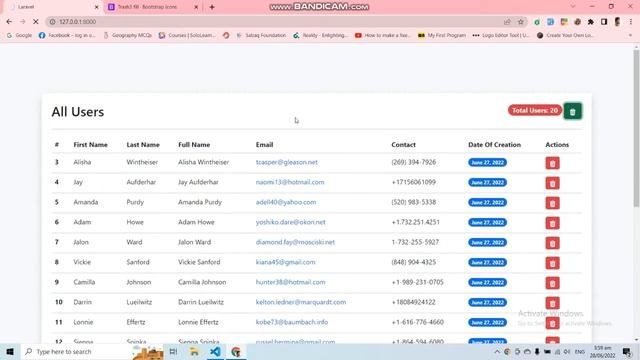Click the ENG language indicator
This screenshot has height=360, width=640.
pos(580,351)
